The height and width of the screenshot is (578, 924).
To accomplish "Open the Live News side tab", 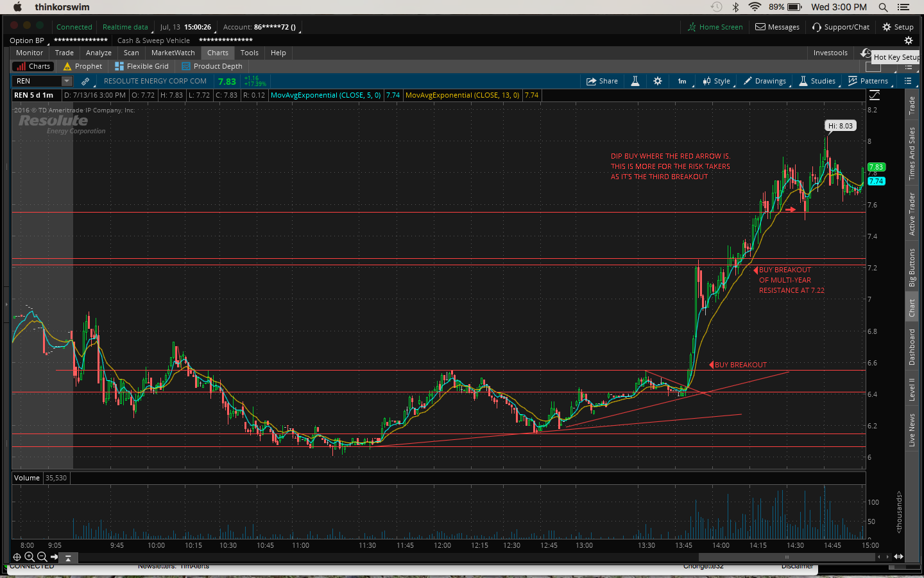I will click(912, 430).
